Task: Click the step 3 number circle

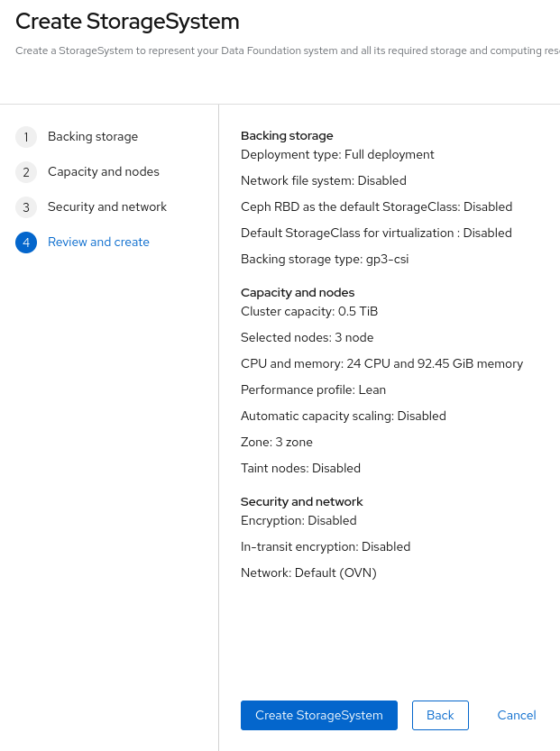Action: click(x=26, y=207)
